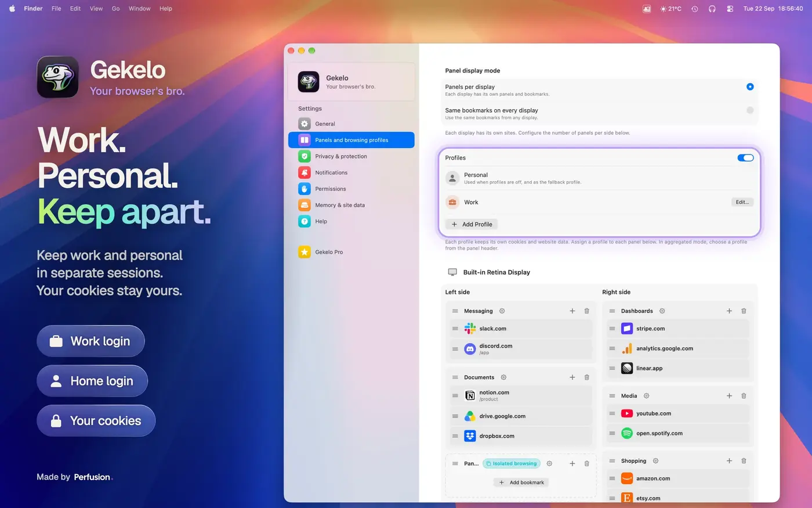This screenshot has height=508, width=812.
Task: Click the youtube.com bookmark
Action: [677, 413]
